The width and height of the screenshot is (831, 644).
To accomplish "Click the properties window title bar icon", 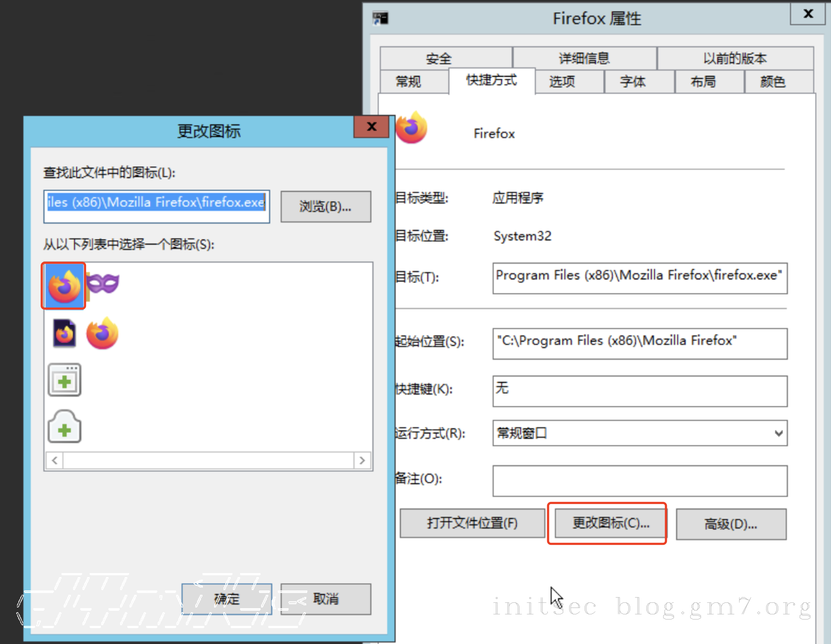I will tap(380, 18).
